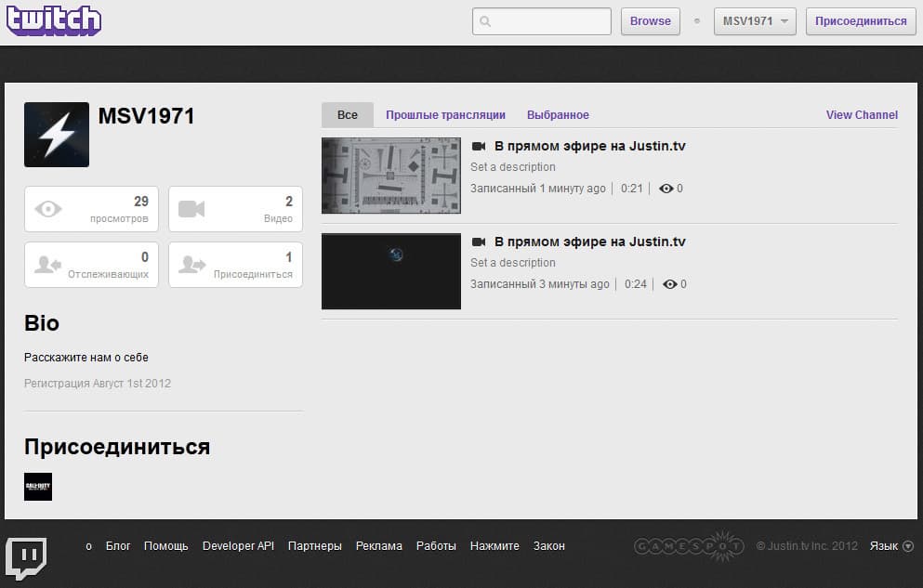This screenshot has width=923, height=588.
Task: Click the 29 просмотров count
Action: (x=141, y=201)
